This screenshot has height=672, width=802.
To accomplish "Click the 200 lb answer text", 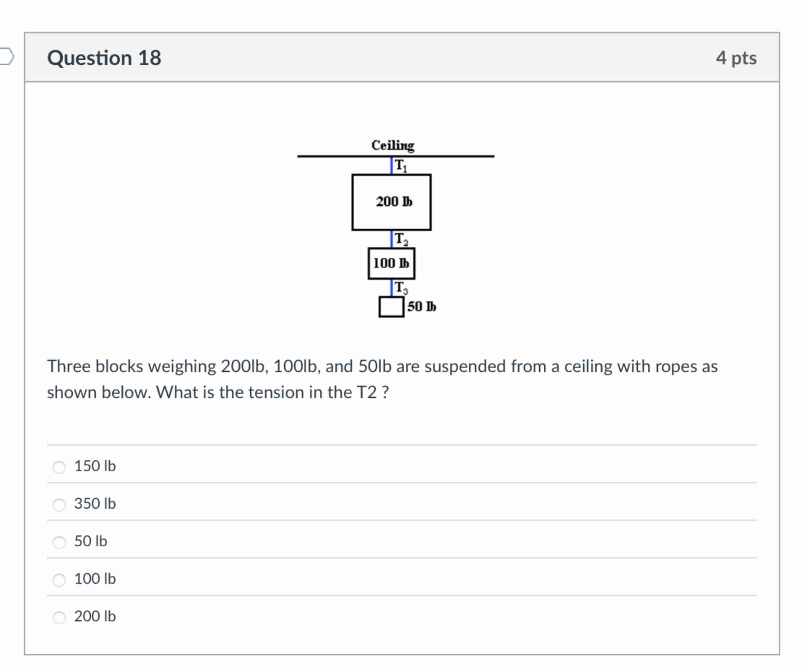I will [x=95, y=616].
